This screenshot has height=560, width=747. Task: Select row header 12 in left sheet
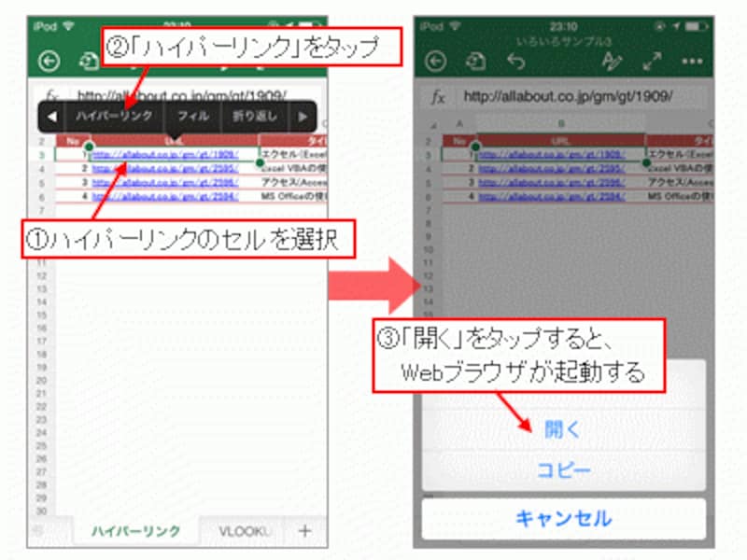[x=41, y=275]
